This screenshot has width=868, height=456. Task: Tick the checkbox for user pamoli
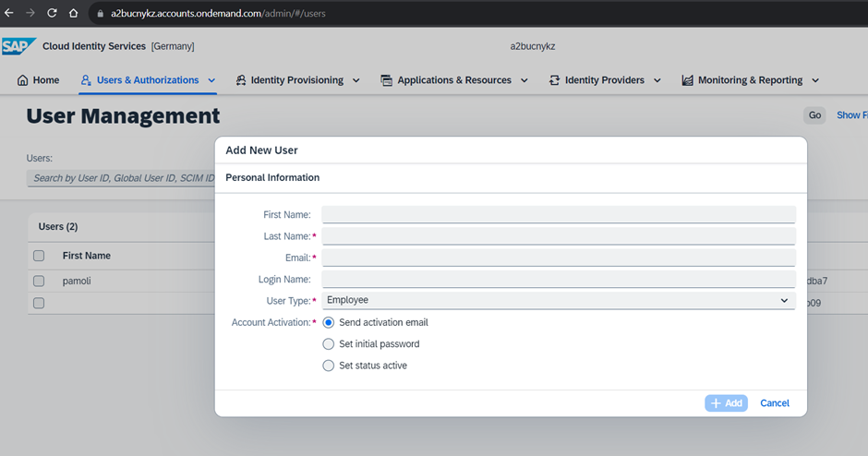point(39,281)
